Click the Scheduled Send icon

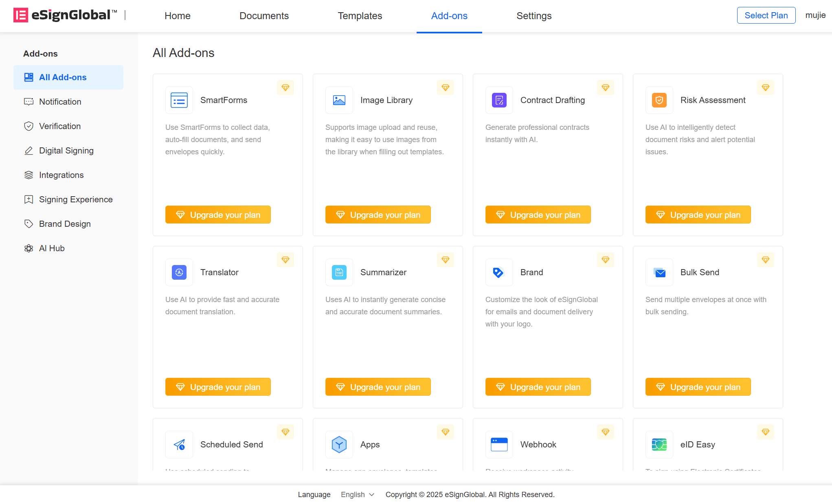179,445
